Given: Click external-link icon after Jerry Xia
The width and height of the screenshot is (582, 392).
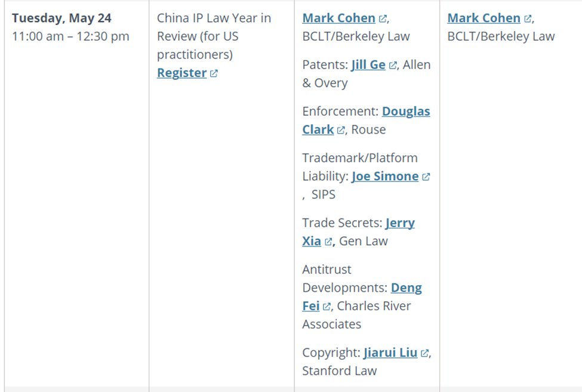Looking at the screenshot, I should point(328,242).
